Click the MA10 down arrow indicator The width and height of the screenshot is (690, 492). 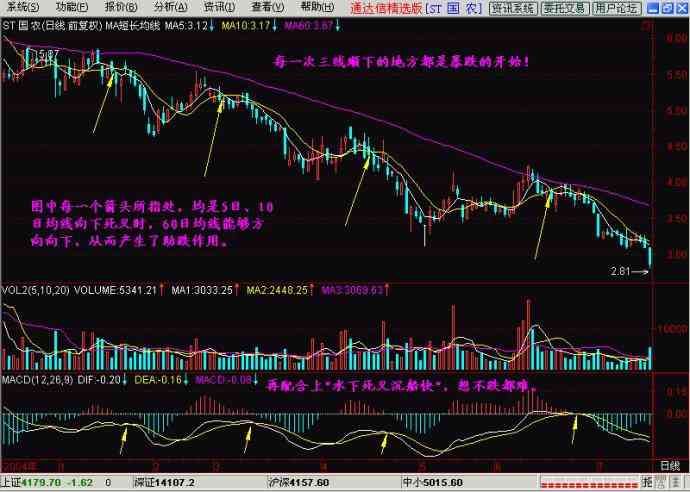[275, 23]
